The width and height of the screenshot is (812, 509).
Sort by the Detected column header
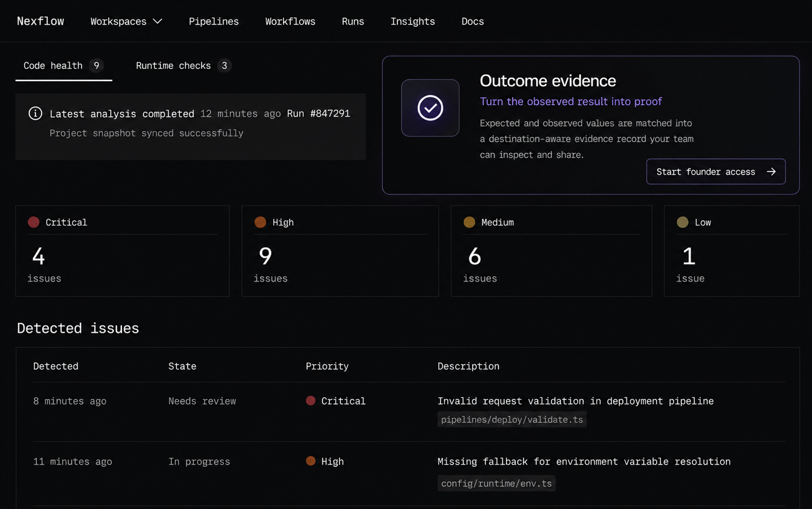(x=56, y=366)
